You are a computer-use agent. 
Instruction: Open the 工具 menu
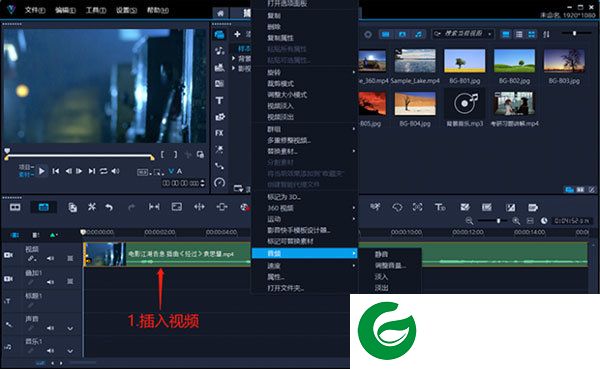click(x=96, y=10)
